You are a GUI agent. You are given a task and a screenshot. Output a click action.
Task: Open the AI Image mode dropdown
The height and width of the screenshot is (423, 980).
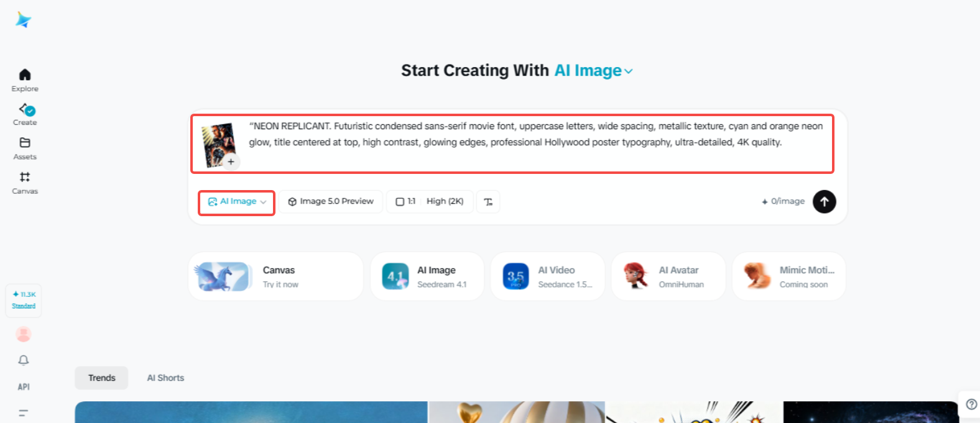[x=237, y=202]
